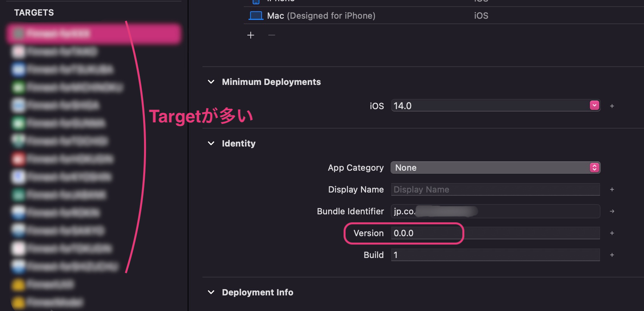Open the iOS 14.0 version dropdown

(x=594, y=106)
